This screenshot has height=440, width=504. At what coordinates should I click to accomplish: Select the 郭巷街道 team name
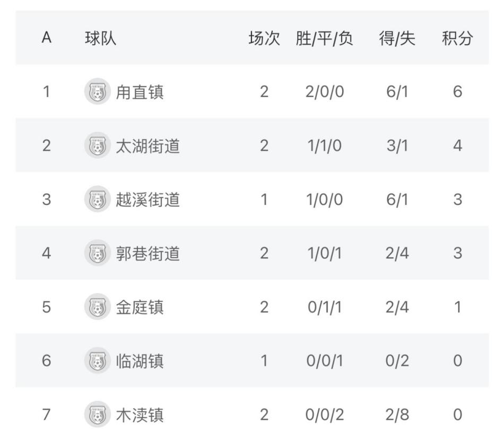pyautogui.click(x=147, y=254)
